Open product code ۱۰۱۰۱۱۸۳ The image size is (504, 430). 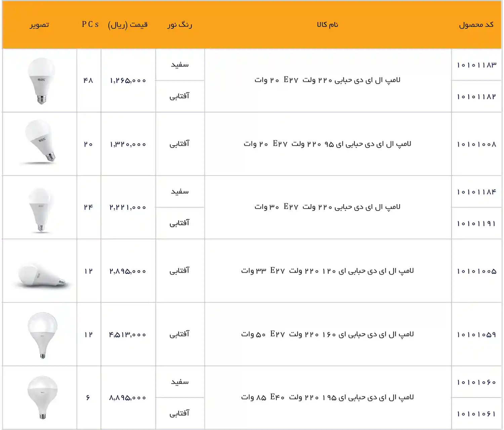coord(476,64)
